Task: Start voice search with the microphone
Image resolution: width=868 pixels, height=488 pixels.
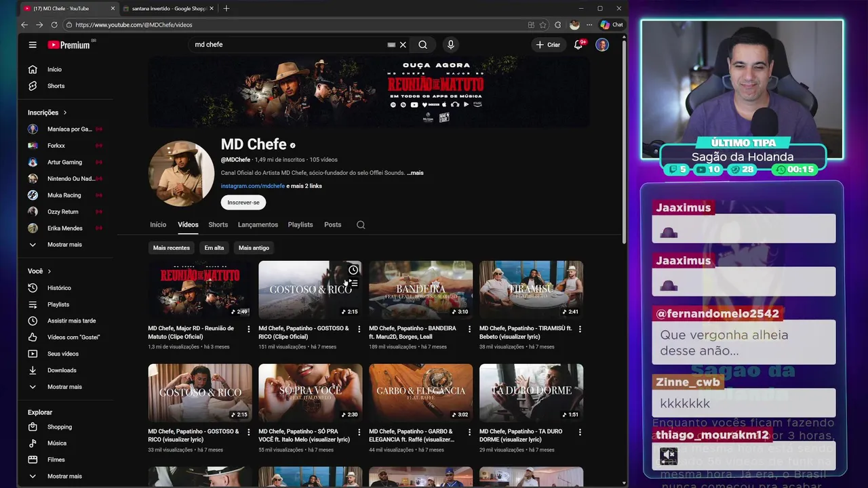Action: tap(450, 45)
